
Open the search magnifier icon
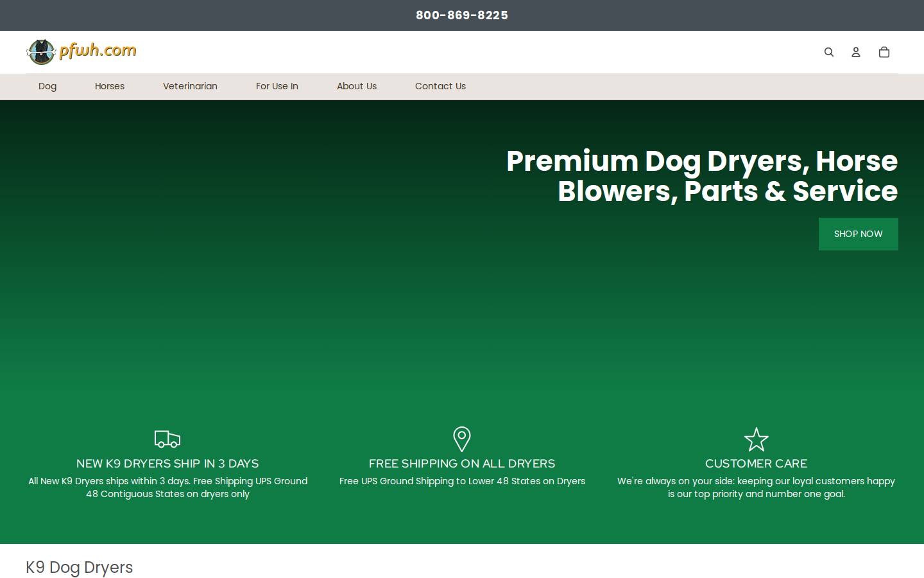tap(829, 52)
